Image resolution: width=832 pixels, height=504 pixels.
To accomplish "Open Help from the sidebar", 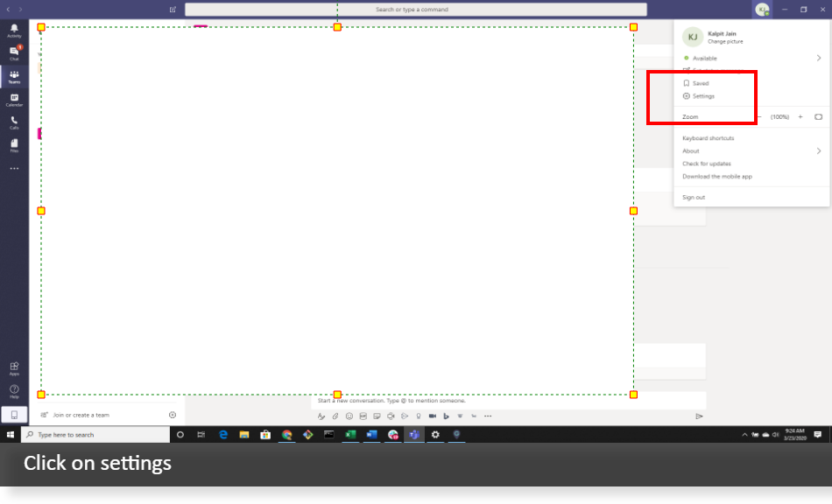I will pos(13,392).
